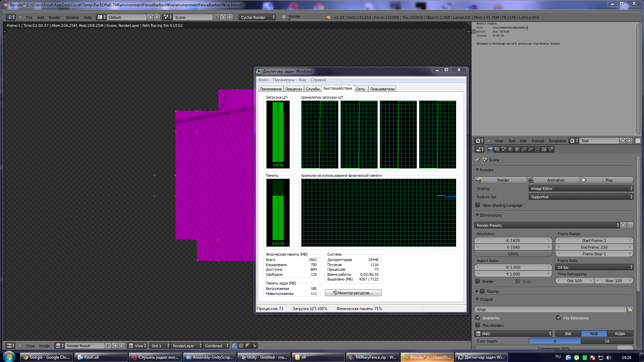This screenshot has height=362, width=644.
Task: Switch to the Процессы tab
Action: [293, 89]
